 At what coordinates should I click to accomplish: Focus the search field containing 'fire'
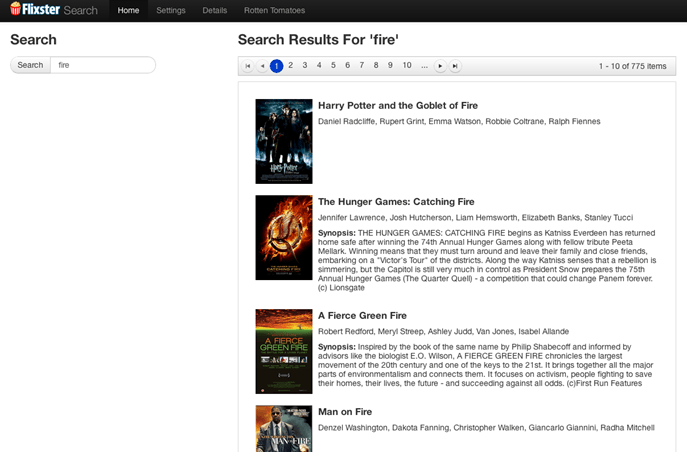pos(103,65)
